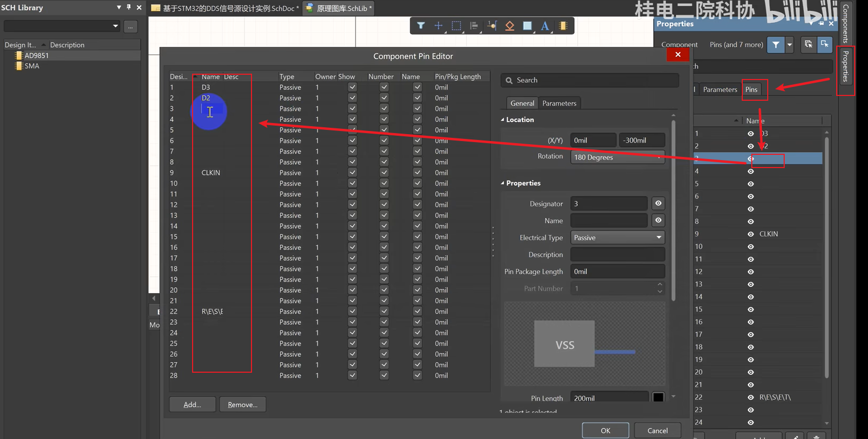Click the scroll-up arrow beside the Location section
Image resolution: width=868 pixels, height=439 pixels.
coord(673,116)
